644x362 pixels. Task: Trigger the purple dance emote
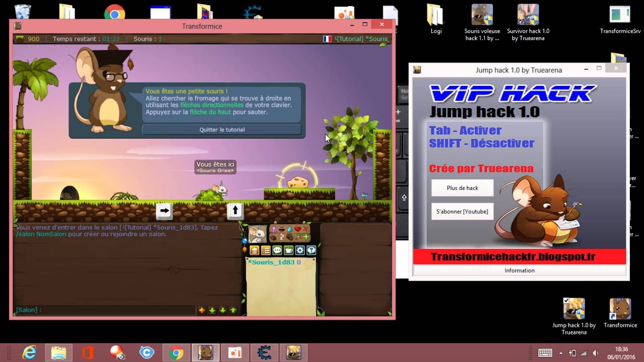(274, 229)
